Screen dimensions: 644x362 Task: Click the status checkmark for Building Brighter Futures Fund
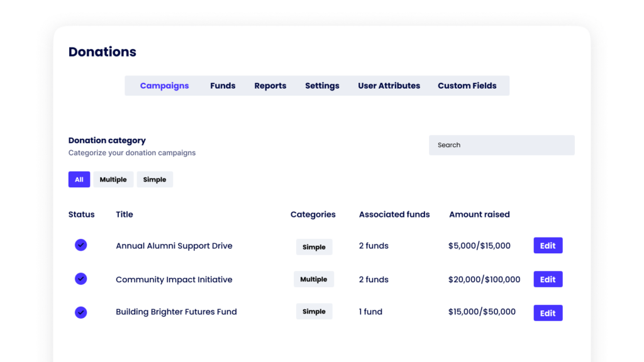coord(80,312)
